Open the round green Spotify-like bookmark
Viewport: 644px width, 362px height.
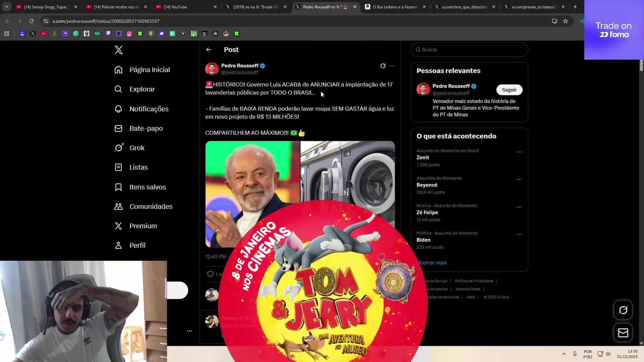75,34
